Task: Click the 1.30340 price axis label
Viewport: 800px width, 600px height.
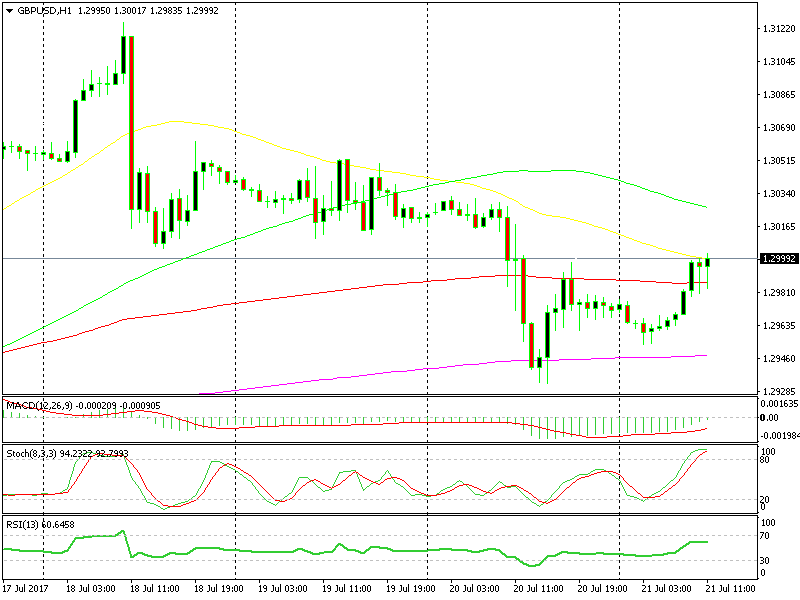Action: [x=779, y=194]
